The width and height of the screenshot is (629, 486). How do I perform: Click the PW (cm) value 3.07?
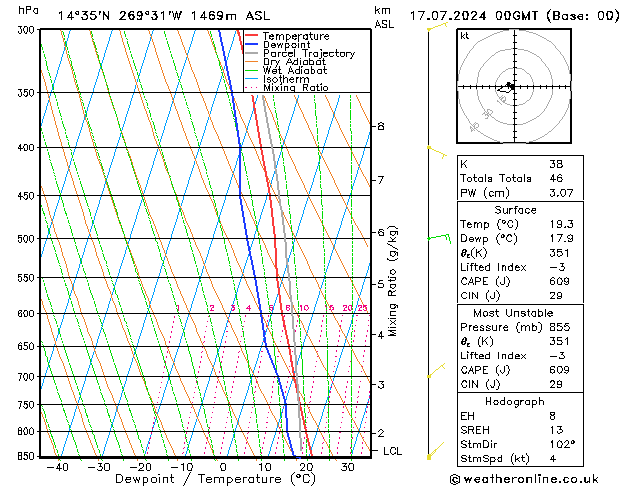[x=561, y=193]
